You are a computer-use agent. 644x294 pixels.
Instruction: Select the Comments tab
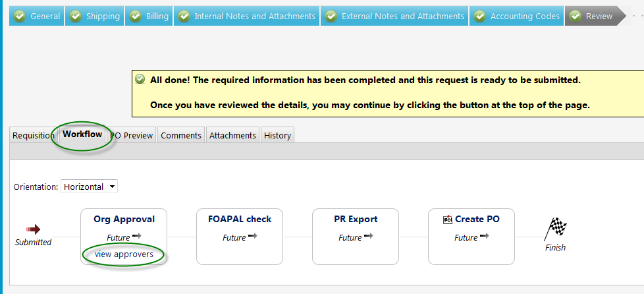(x=181, y=135)
